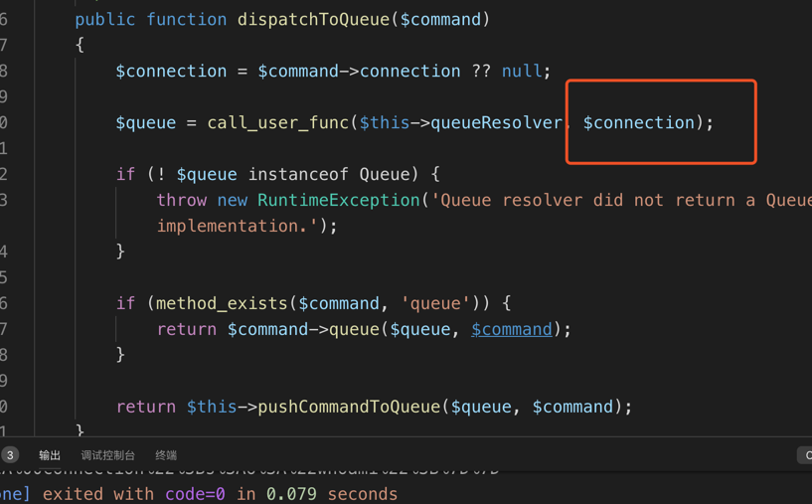Viewport: 812px width, 504px height.
Task: Click the problems count badge showing 3
Action: pos(9,455)
